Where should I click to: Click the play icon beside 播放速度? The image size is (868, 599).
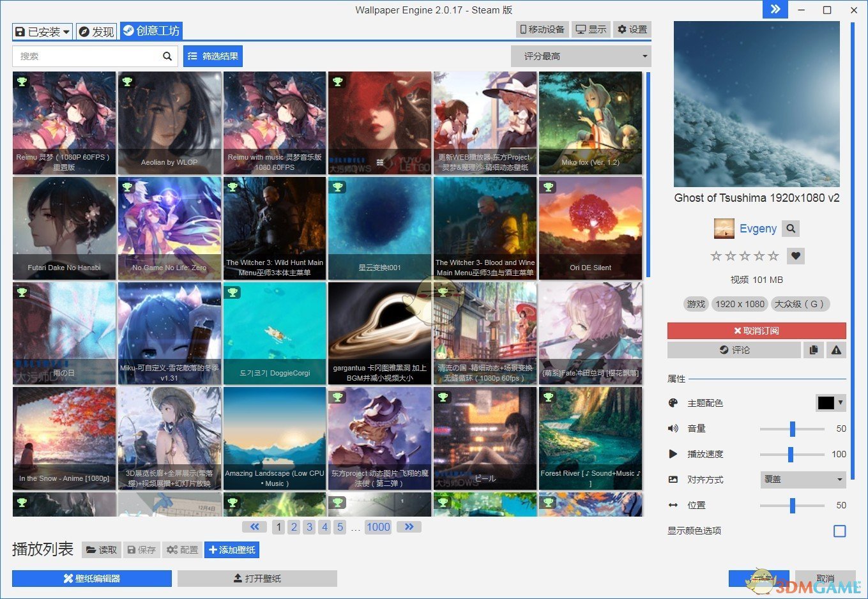click(x=673, y=454)
